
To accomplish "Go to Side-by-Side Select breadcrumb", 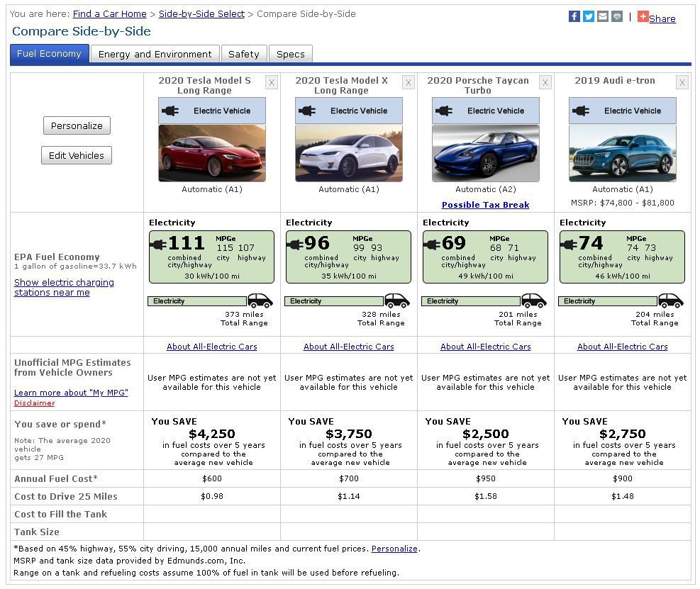I will pos(202,14).
